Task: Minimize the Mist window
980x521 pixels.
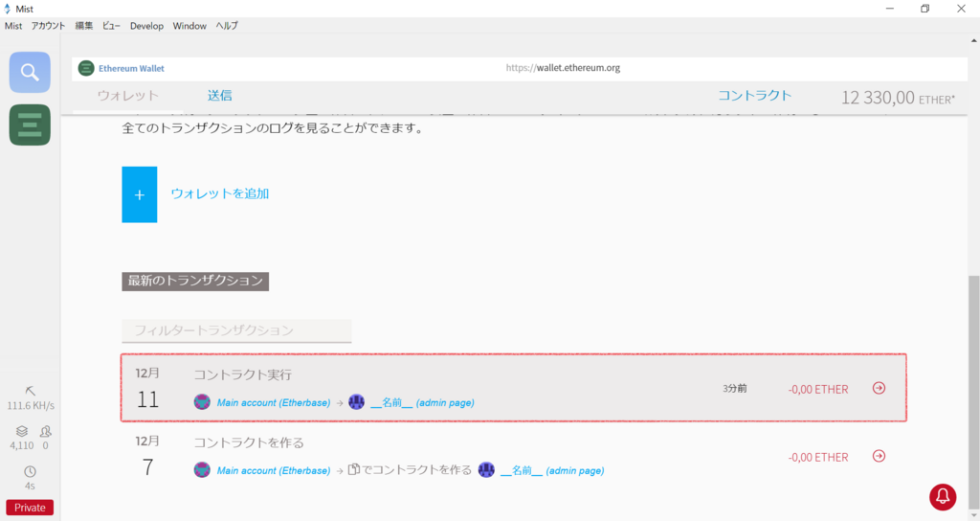Action: tap(889, 8)
